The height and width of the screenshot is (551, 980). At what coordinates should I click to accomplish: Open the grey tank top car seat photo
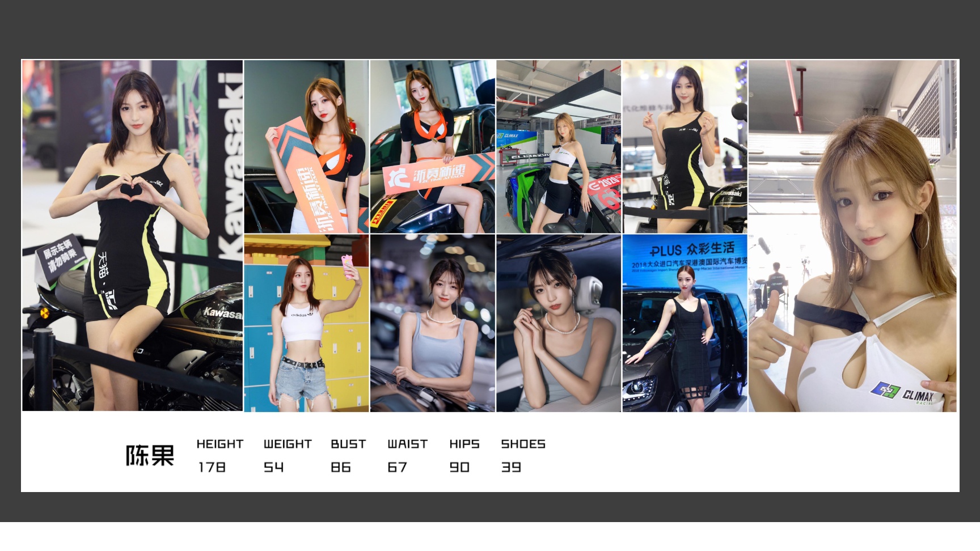[x=559, y=323]
